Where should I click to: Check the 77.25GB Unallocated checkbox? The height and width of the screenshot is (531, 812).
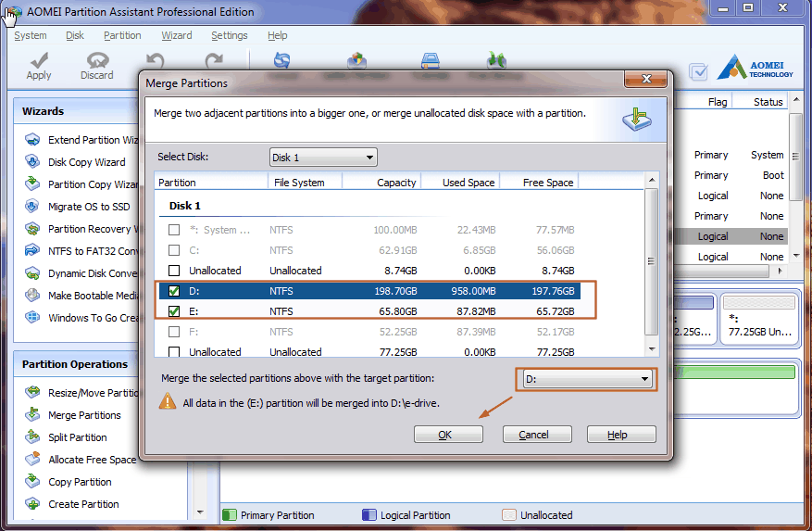point(174,351)
